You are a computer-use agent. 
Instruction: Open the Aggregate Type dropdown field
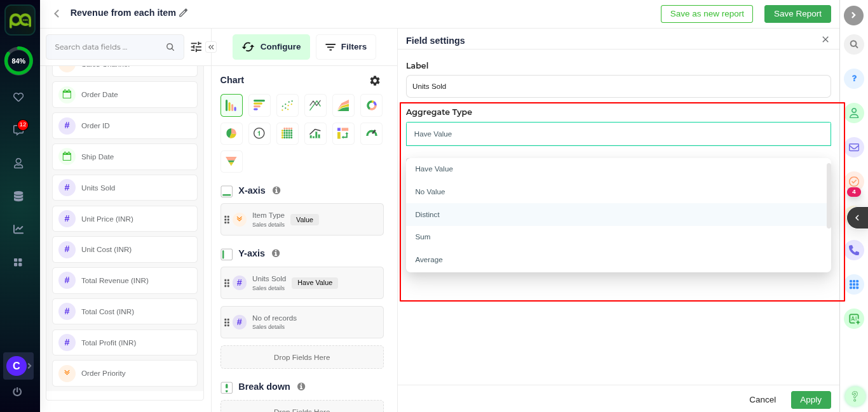(618, 134)
